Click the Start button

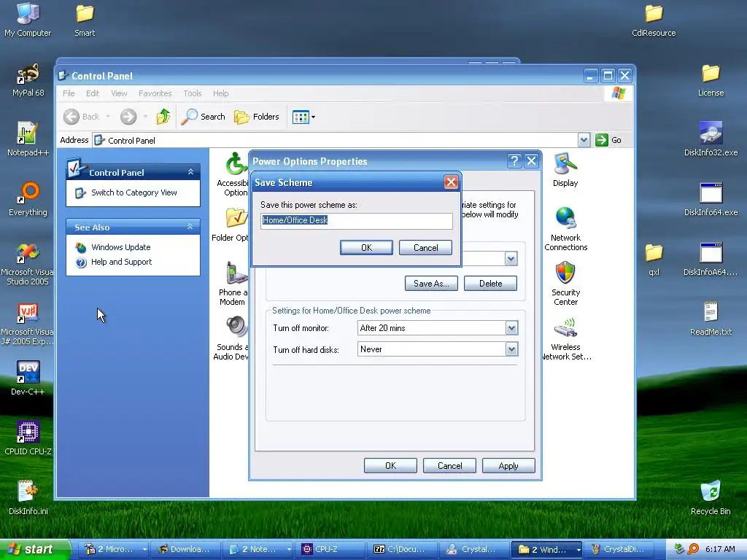point(34,550)
